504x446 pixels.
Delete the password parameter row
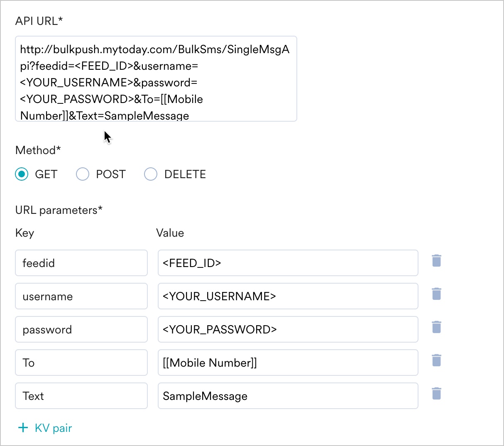coord(436,327)
